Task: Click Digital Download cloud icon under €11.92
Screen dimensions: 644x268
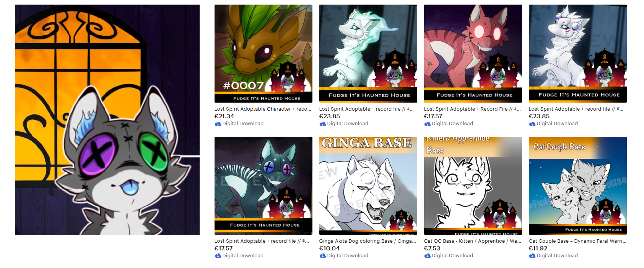Action: 532,256
